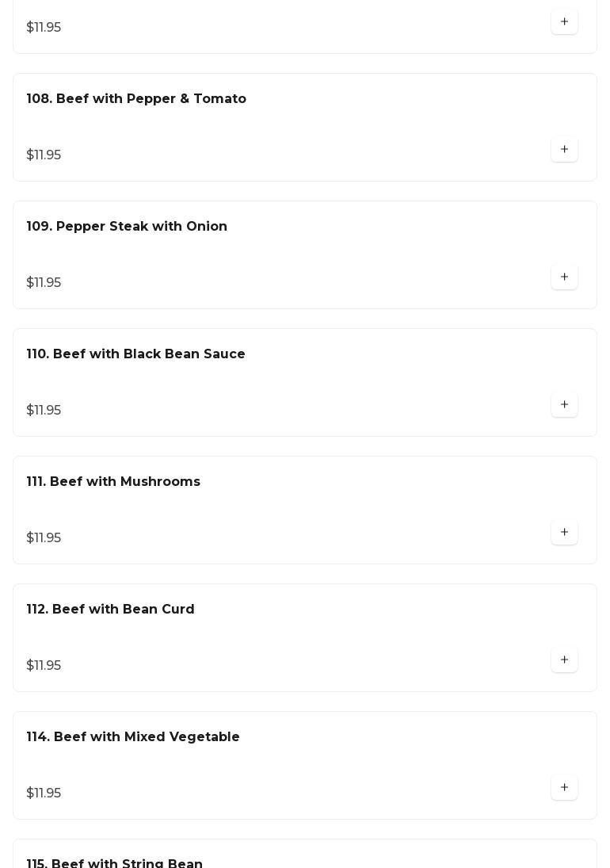The image size is (610, 868).
Task: Click the Beef with Mixed Vegetable price
Action: (44, 793)
